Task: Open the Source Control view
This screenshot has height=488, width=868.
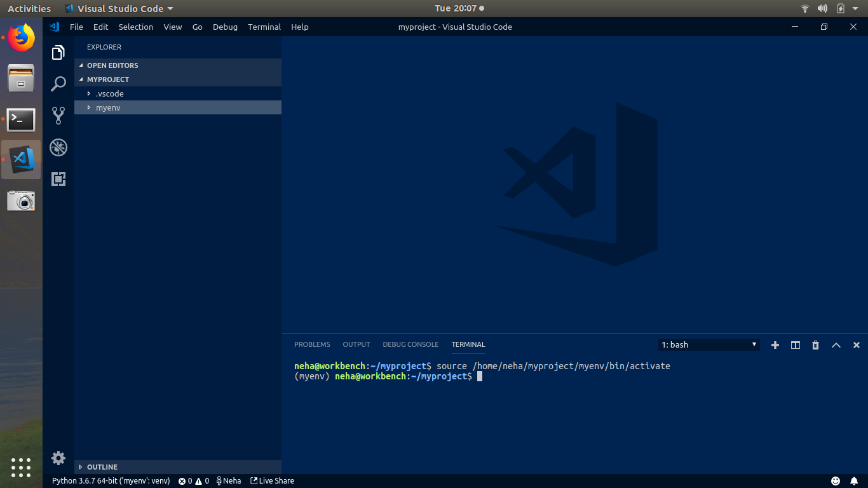Action: [58, 115]
